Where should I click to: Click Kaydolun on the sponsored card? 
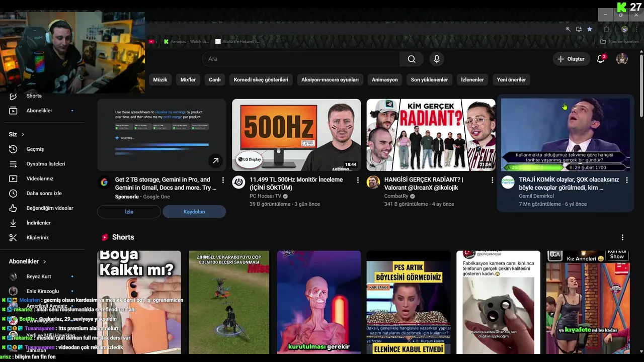[194, 212]
